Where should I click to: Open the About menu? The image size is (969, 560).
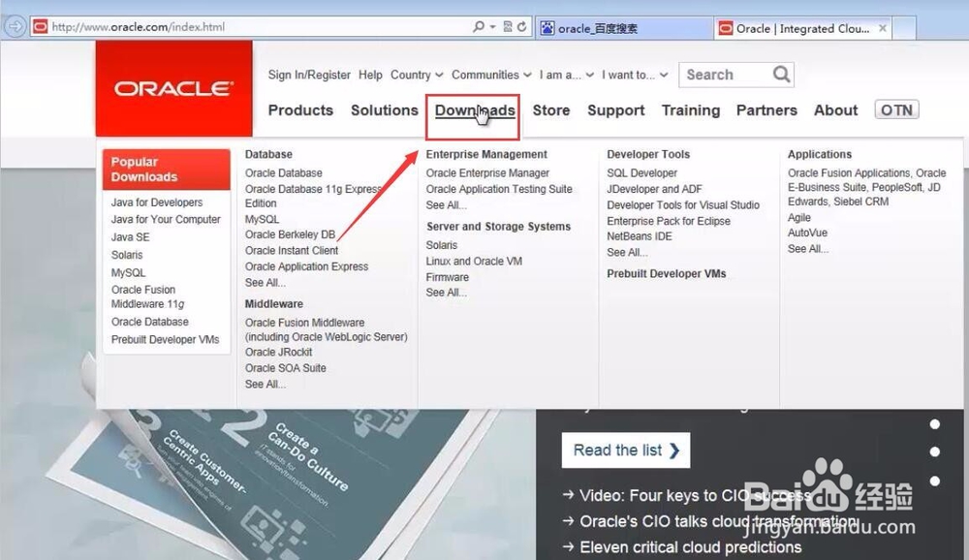pyautogui.click(x=835, y=110)
